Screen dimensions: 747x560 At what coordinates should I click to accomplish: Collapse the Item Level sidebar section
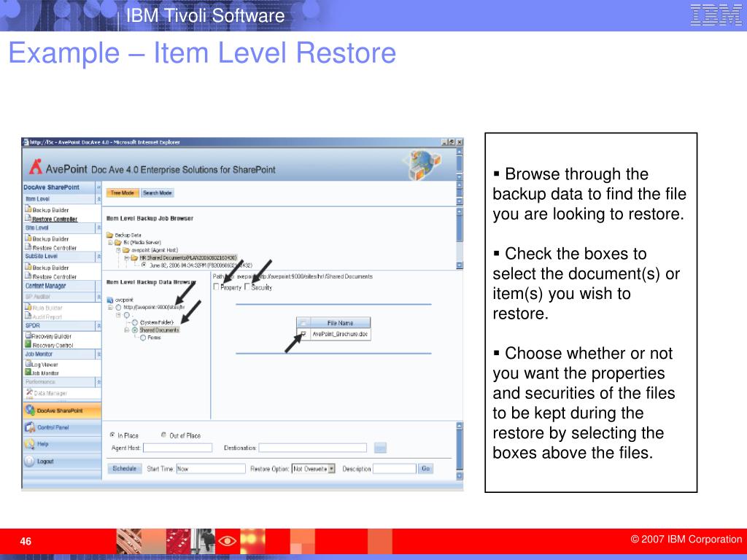click(98, 199)
